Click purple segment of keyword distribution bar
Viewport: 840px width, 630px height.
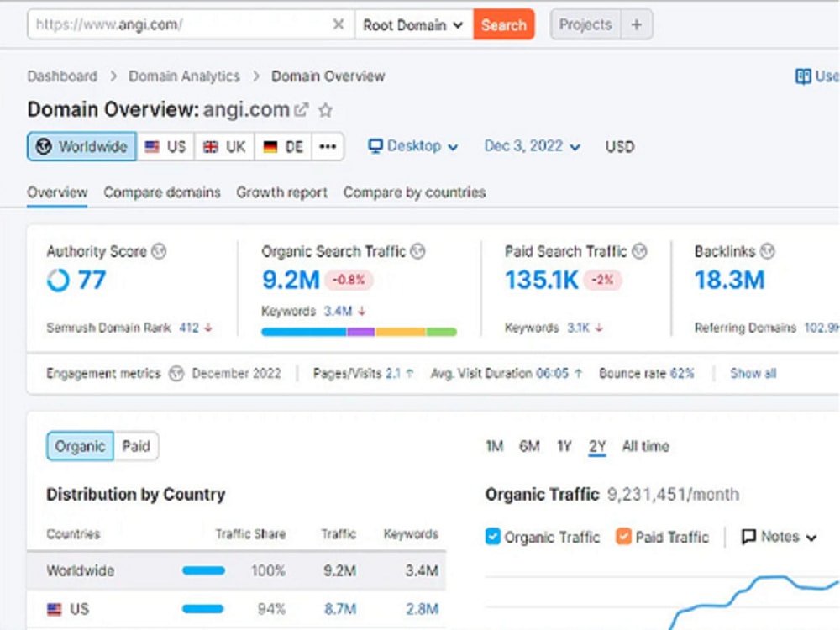tap(361, 332)
